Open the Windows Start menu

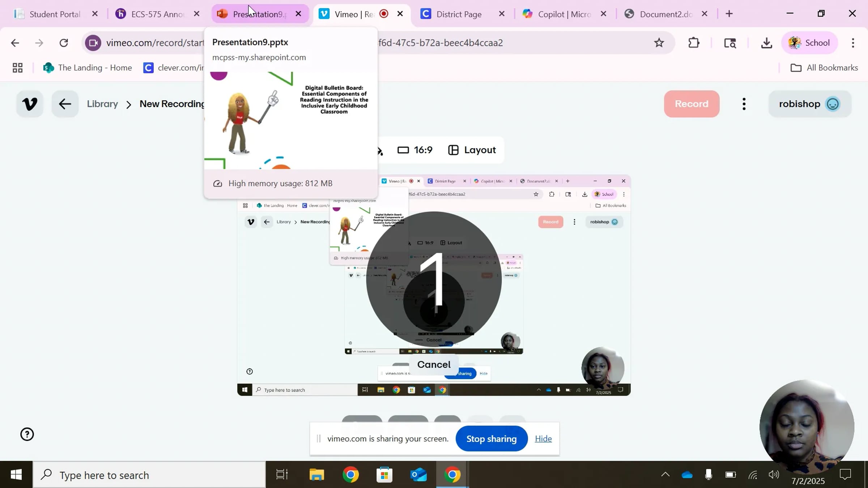(16, 475)
